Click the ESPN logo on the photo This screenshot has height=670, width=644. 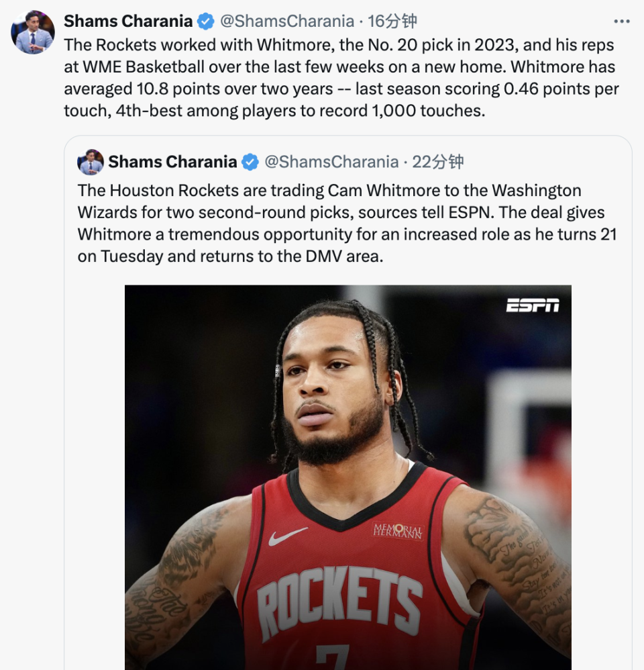533,305
